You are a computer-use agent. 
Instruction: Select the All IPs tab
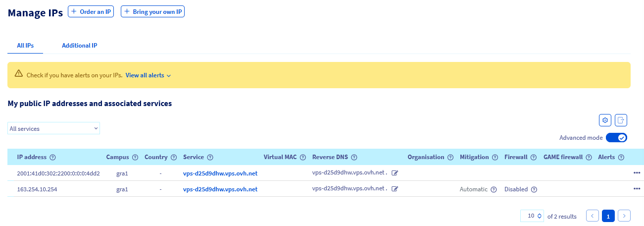click(x=25, y=46)
